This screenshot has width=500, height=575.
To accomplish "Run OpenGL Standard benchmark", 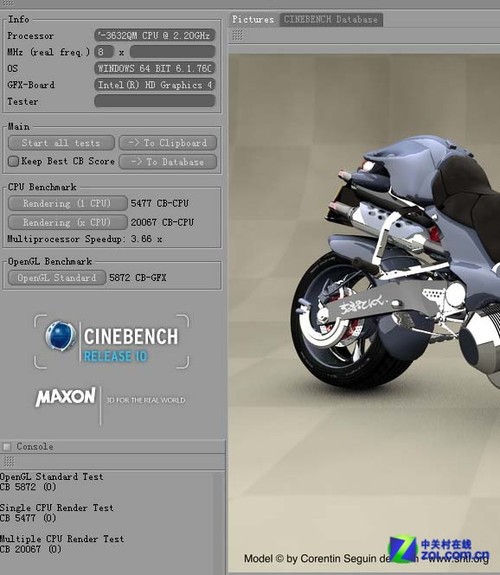I will click(57, 278).
